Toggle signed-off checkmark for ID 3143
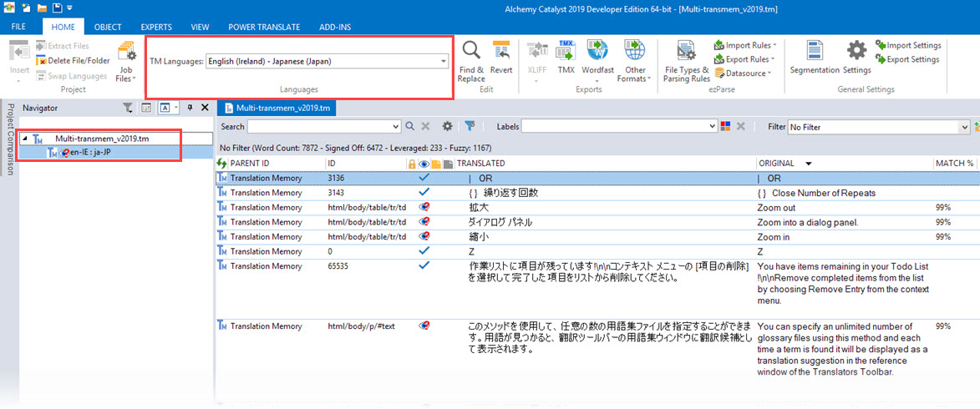Image resolution: width=980 pixels, height=409 pixels. [x=424, y=193]
